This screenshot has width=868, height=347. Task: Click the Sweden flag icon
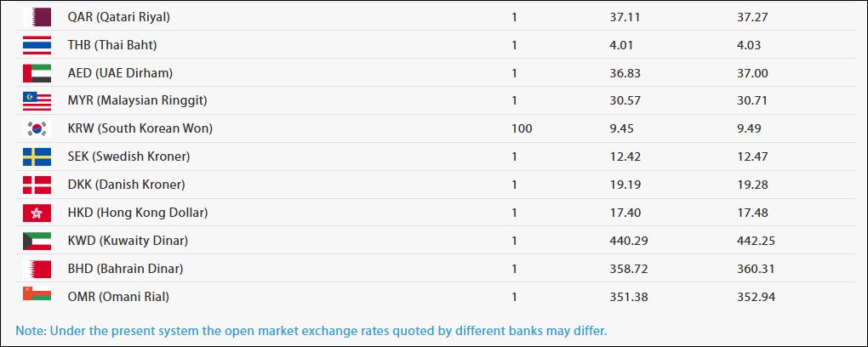(37, 157)
